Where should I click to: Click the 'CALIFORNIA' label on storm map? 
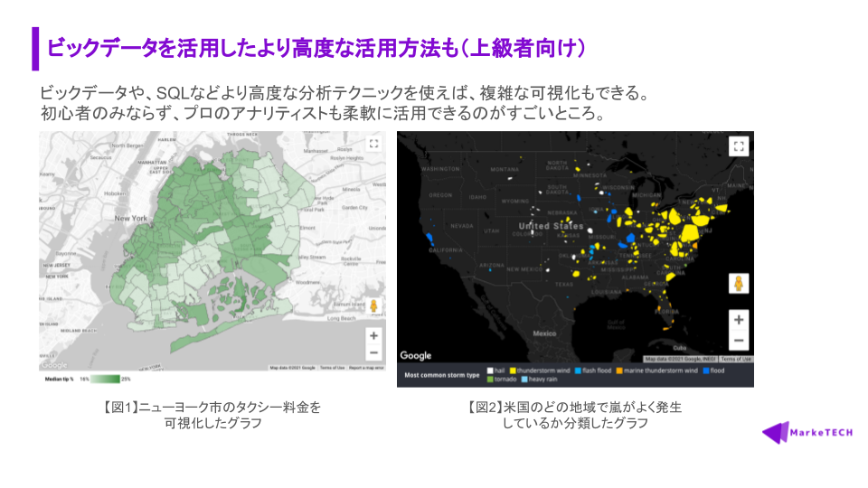point(446,250)
